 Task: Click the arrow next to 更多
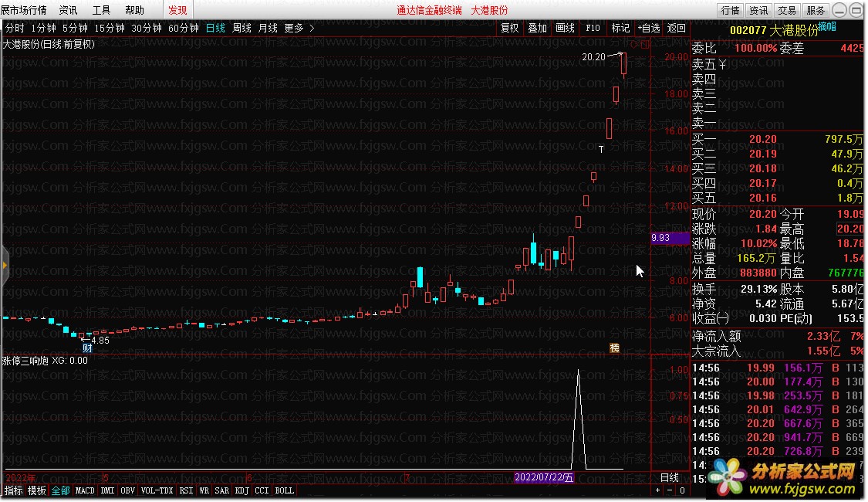coord(312,28)
